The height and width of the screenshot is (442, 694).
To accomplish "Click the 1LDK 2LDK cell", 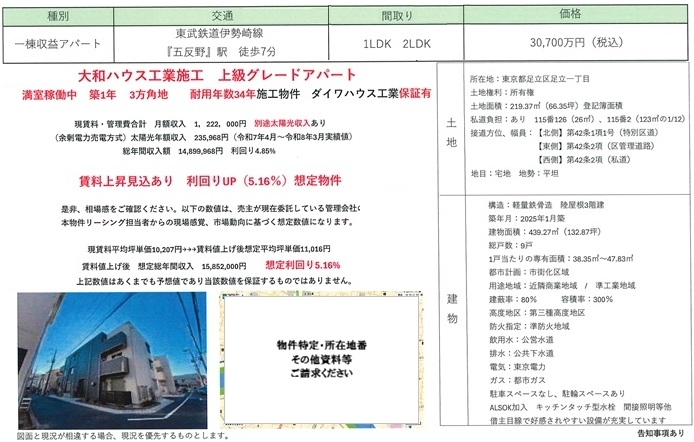I will [x=396, y=43].
